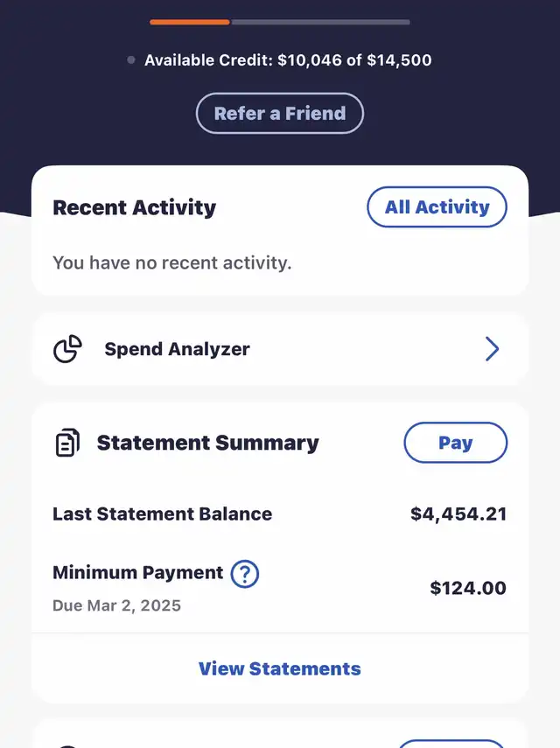Expand Spend Analyzer using the right chevron
Image resolution: width=560 pixels, height=748 pixels.
point(492,350)
